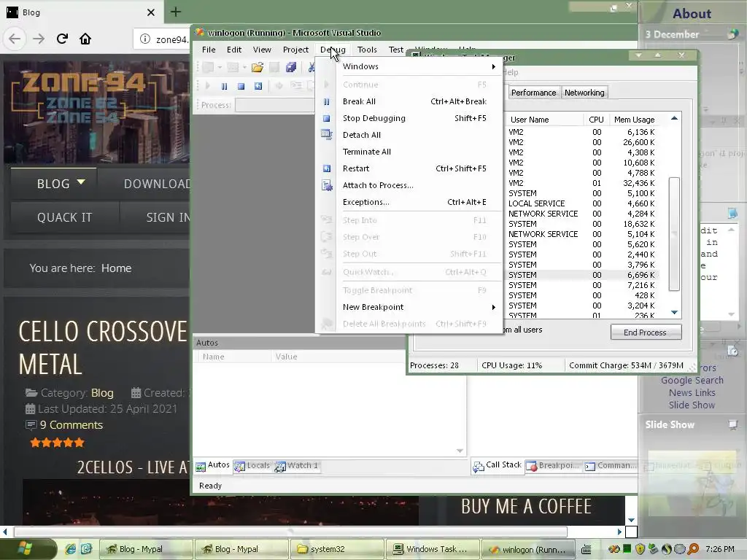This screenshot has width=747, height=560.
Task: Click Open File folder icon in Visual Studio toolbar
Action: [258, 68]
